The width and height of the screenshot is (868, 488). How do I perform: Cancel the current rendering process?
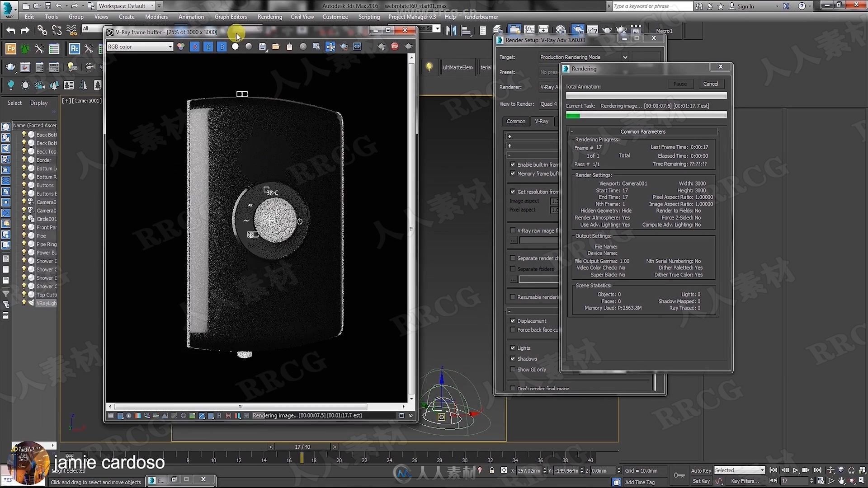[x=710, y=84]
